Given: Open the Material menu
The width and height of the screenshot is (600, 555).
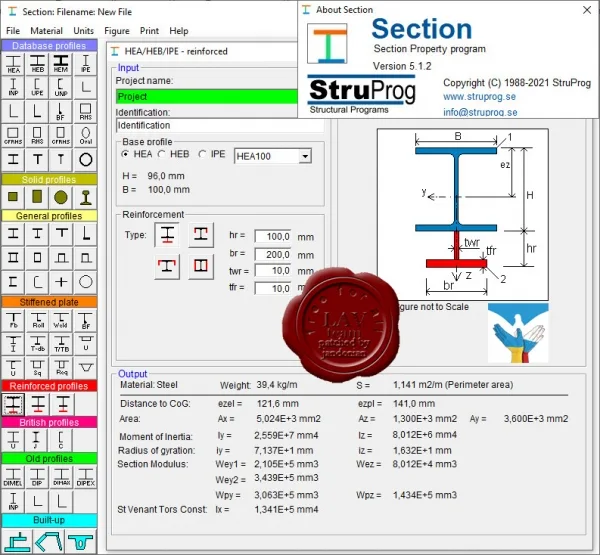Looking at the screenshot, I should point(46,31).
